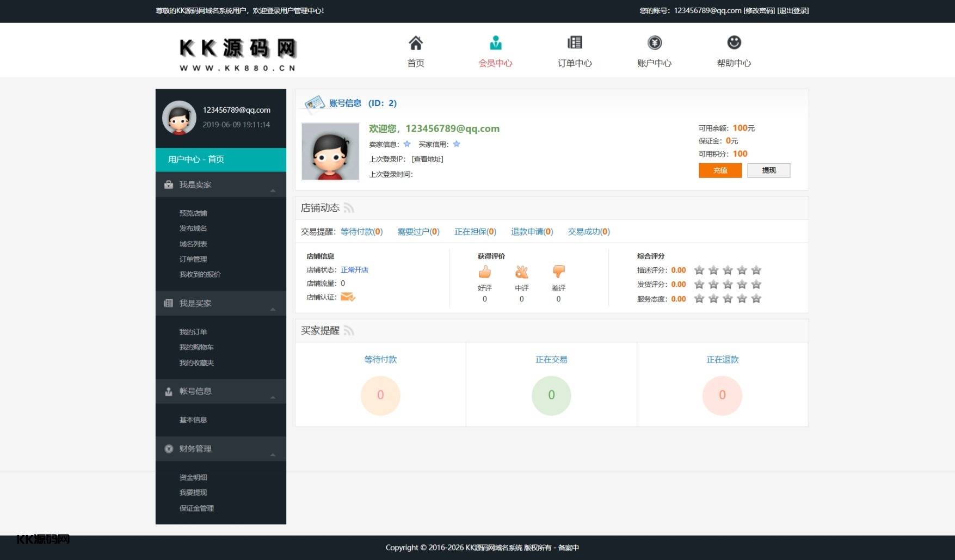Collapse the 财务管理 section arrow
Image resolution: width=955 pixels, height=560 pixels.
[273, 455]
